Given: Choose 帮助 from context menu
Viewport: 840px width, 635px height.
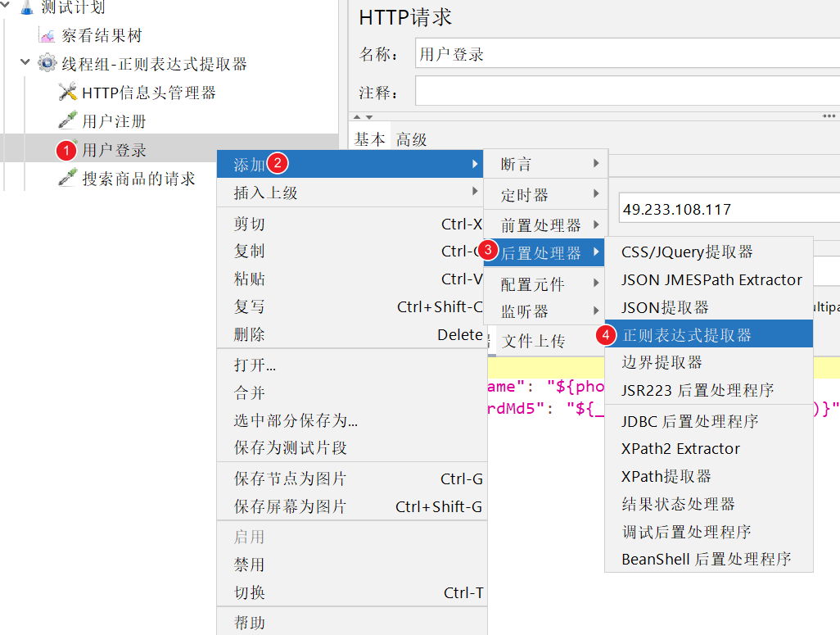Looking at the screenshot, I should tap(352, 623).
